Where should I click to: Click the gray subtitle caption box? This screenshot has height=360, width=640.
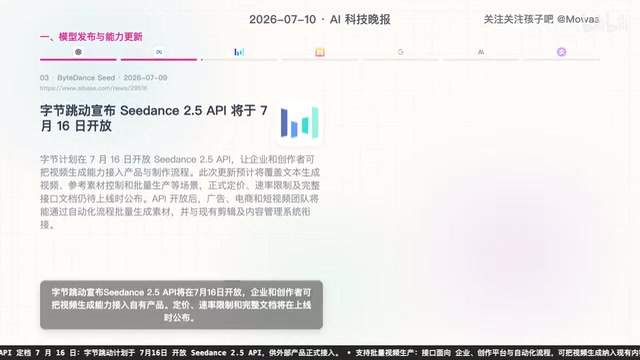click(x=181, y=305)
